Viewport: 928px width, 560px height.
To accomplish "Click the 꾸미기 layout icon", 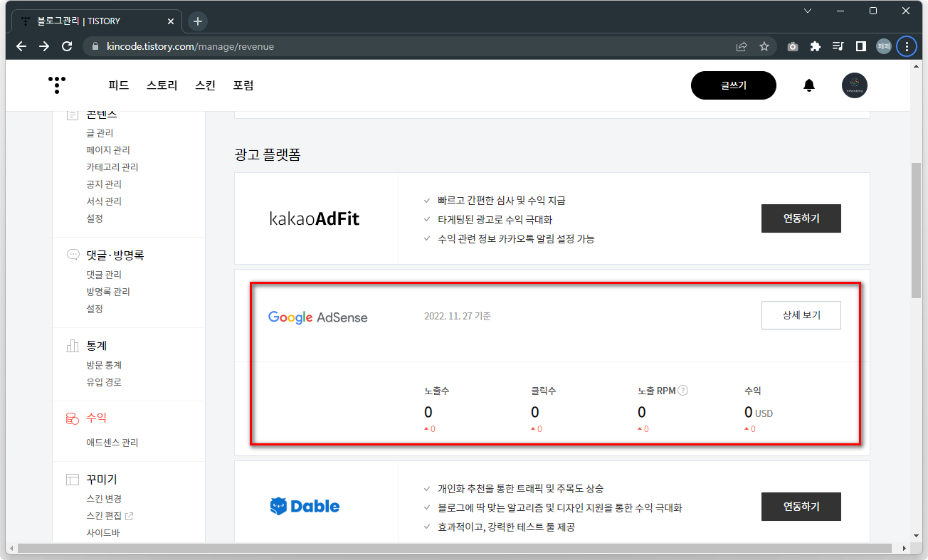I will [73, 480].
